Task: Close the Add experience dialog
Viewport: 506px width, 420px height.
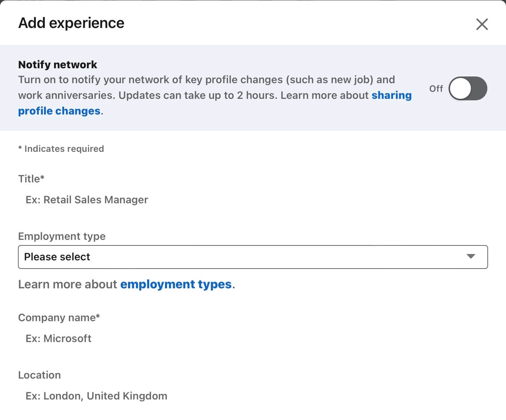Action: (x=482, y=24)
